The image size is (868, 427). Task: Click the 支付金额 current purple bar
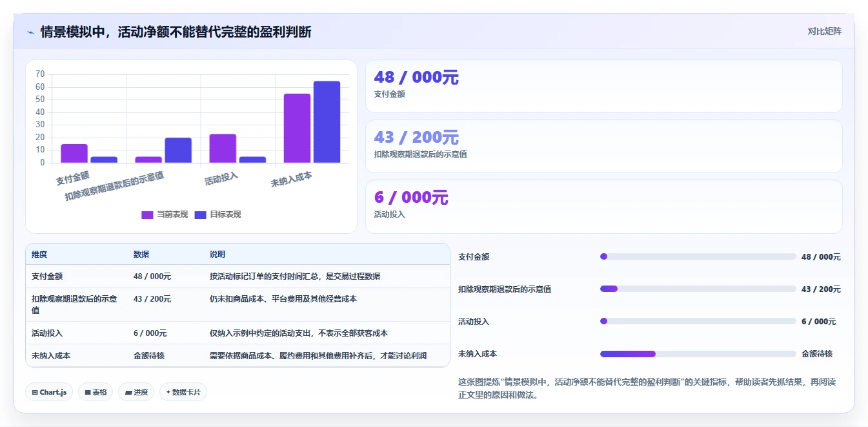coord(74,153)
